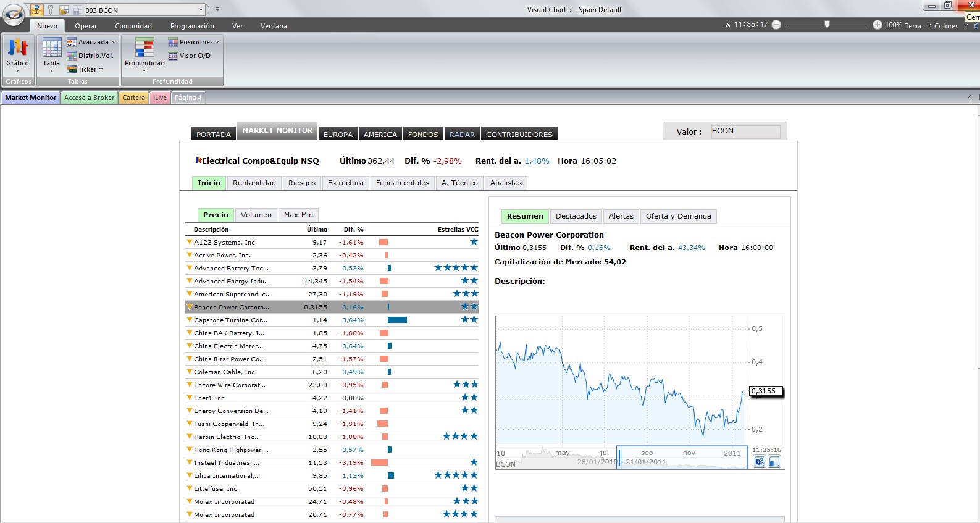Image resolution: width=980 pixels, height=523 pixels.
Task: Click the zoom out minus button
Action: click(x=777, y=25)
